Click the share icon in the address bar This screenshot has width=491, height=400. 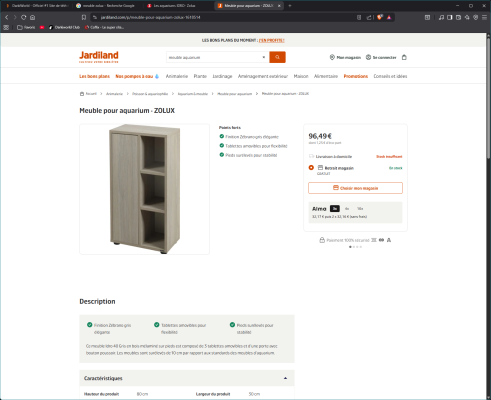(369, 17)
